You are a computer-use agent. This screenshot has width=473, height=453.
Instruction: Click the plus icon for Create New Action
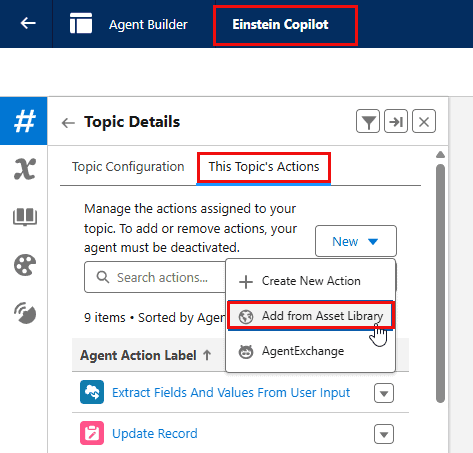(x=246, y=282)
